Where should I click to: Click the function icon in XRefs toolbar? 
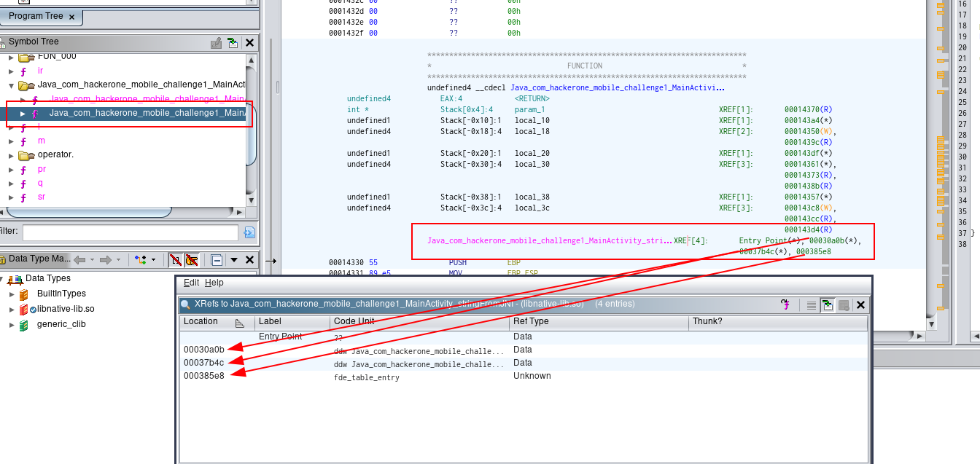click(x=786, y=304)
